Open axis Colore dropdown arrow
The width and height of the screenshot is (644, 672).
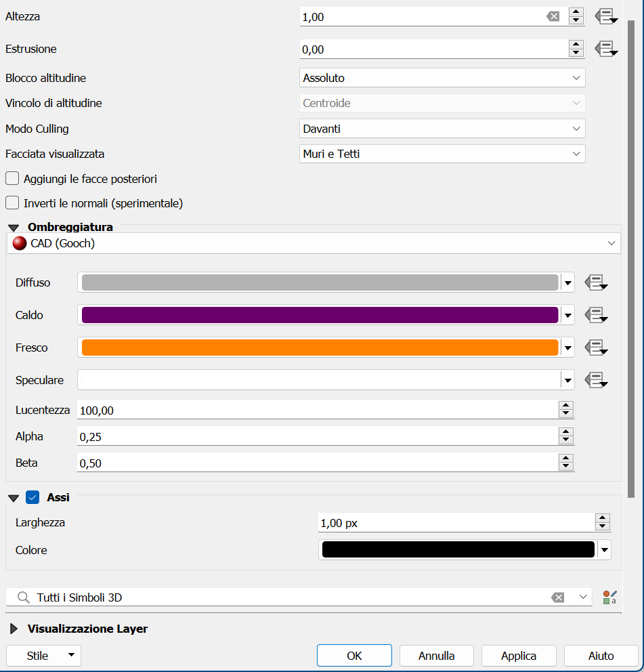point(605,550)
